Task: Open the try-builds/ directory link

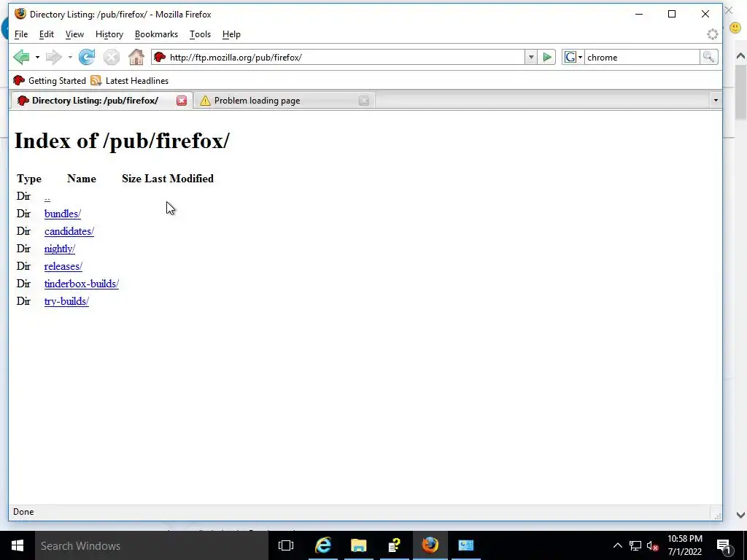Action: click(66, 301)
